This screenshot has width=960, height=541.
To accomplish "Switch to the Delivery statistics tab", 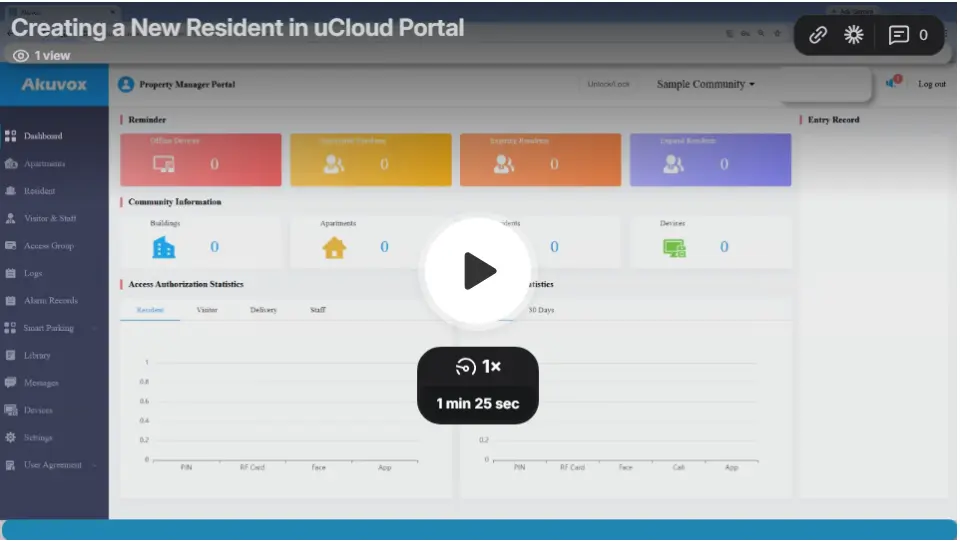I will (x=263, y=310).
